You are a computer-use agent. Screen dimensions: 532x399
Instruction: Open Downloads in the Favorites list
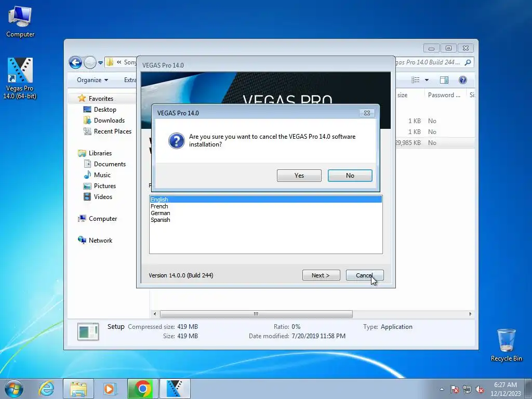tap(109, 121)
